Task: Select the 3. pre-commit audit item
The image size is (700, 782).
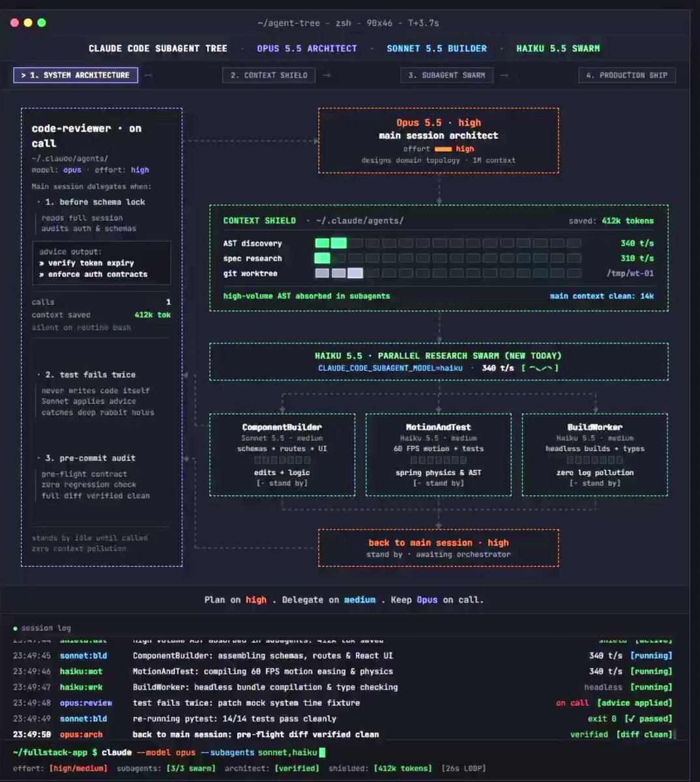Action: tap(91, 458)
